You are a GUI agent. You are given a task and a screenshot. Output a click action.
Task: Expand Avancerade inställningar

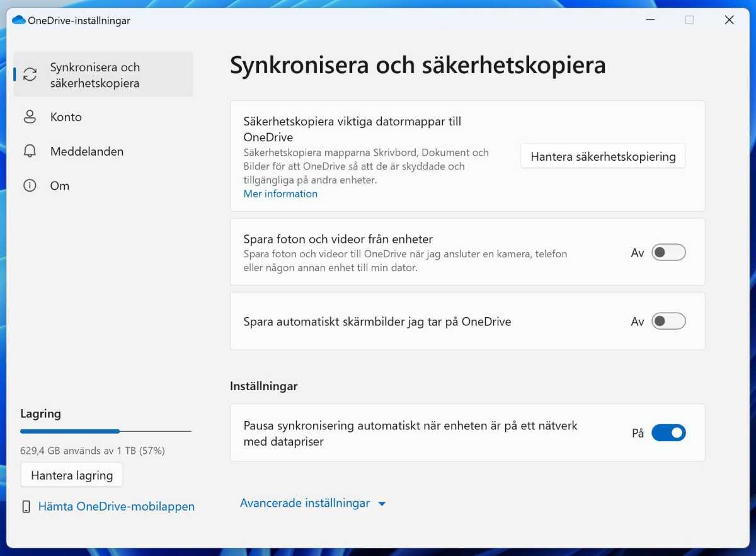coord(313,503)
